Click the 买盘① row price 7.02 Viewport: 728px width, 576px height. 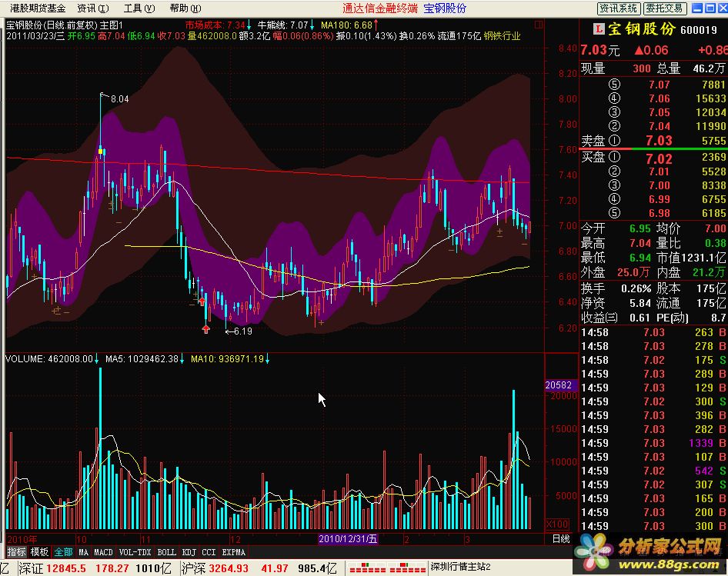pos(659,158)
